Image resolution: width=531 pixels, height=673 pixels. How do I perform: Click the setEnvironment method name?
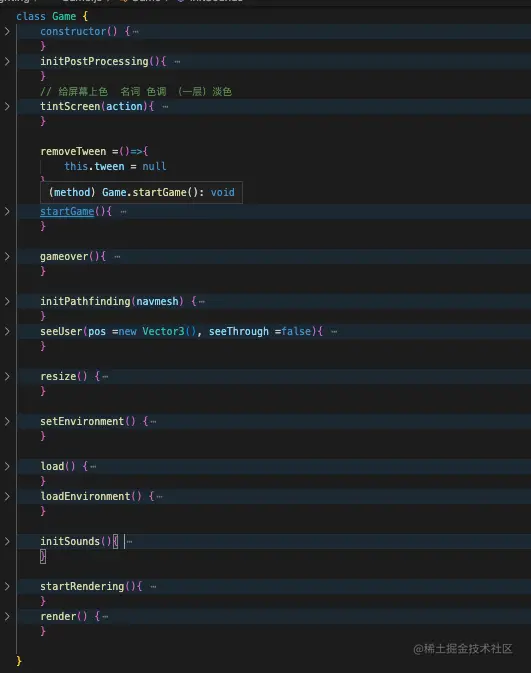click(82, 422)
